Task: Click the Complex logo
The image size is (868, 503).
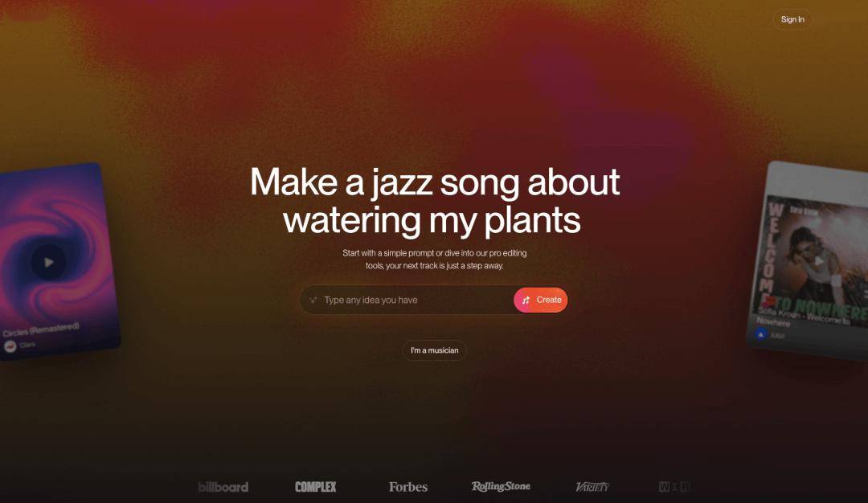Action: pos(316,487)
